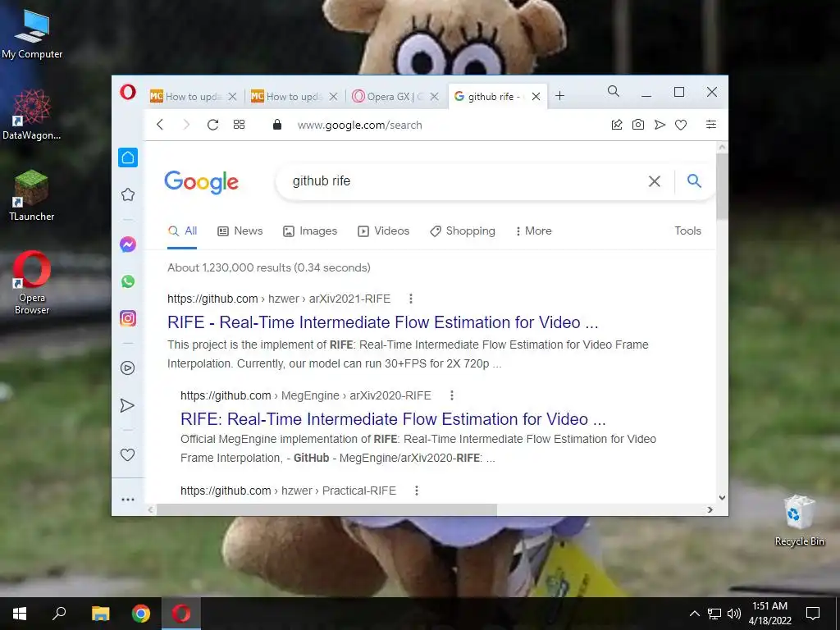Open My Flow send icon in address bar
Viewport: 840px width, 630px height.
pos(660,125)
